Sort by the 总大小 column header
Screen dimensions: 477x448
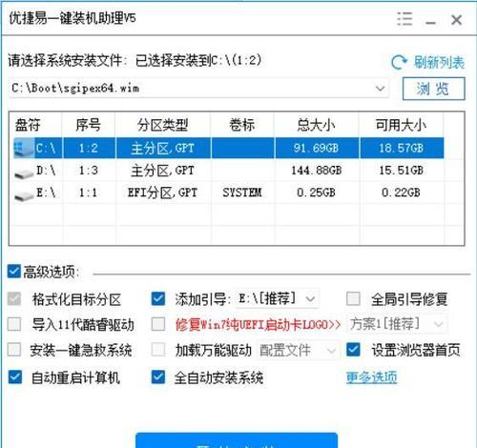[x=317, y=125]
